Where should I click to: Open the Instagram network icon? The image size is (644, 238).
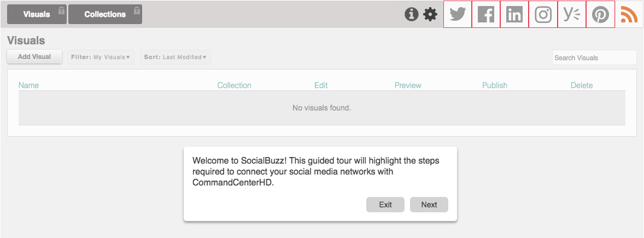[x=543, y=14]
